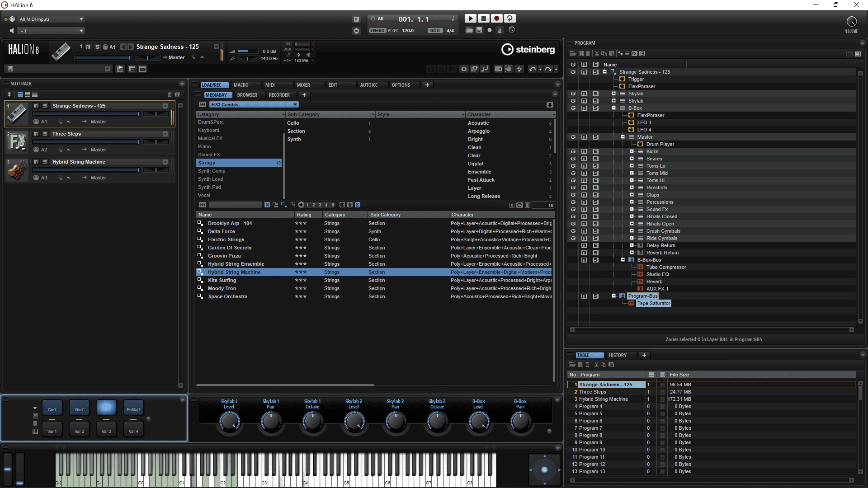Undo the last action with the curved-arrow icon
This screenshot has height=488, width=868.
click(x=533, y=69)
